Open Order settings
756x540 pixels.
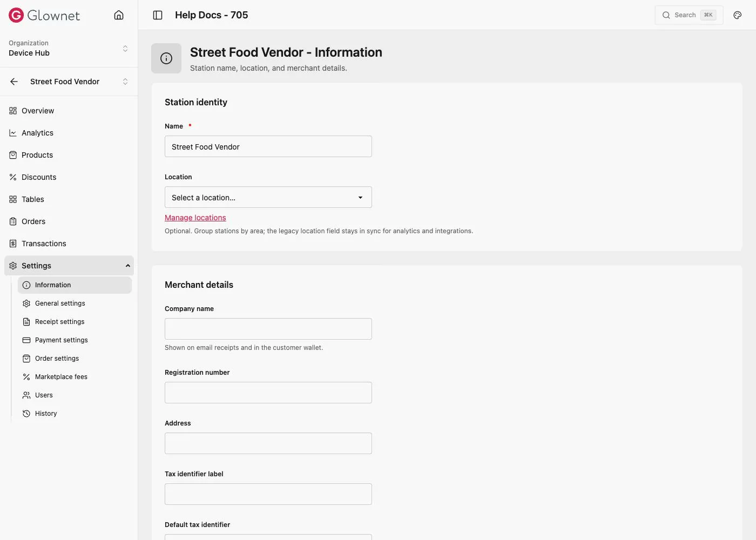pyautogui.click(x=75, y=359)
